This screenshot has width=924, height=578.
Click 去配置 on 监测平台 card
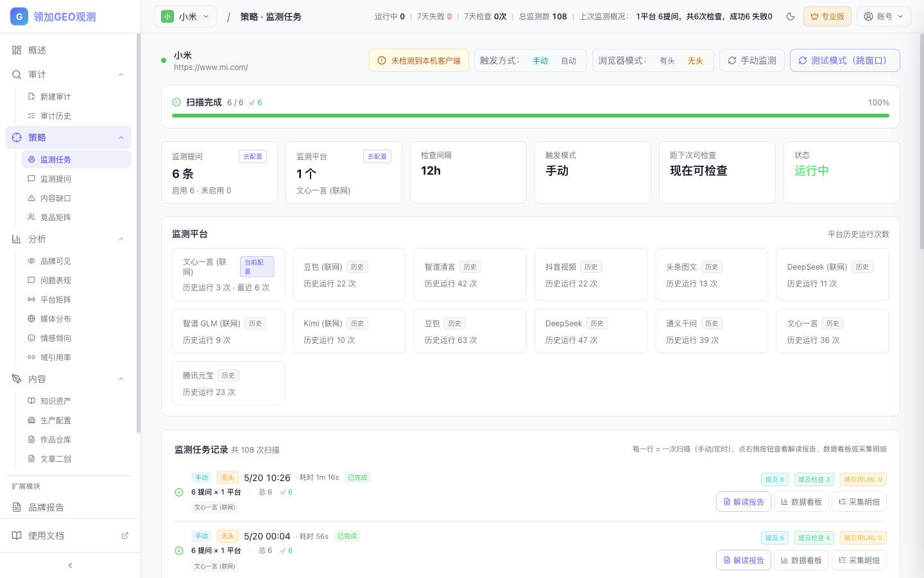pyautogui.click(x=377, y=156)
